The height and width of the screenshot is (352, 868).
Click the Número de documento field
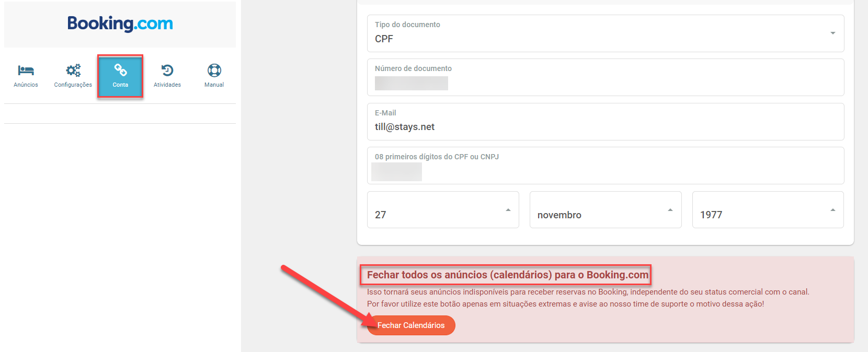(606, 77)
